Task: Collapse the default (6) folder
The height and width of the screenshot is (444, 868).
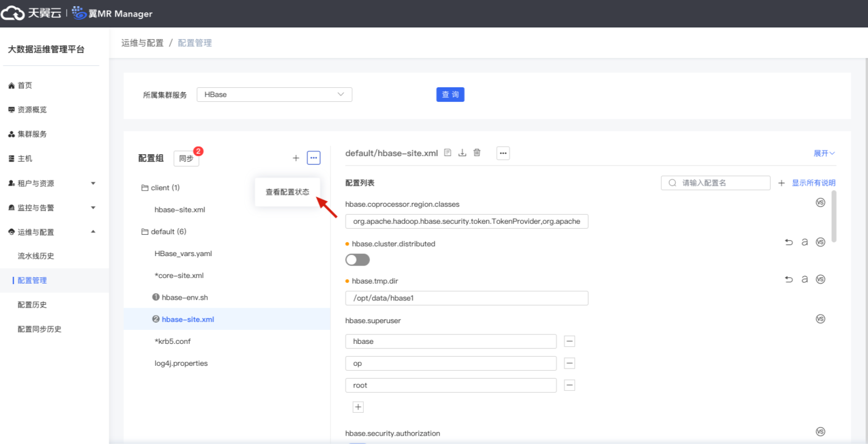Action: tap(163, 232)
